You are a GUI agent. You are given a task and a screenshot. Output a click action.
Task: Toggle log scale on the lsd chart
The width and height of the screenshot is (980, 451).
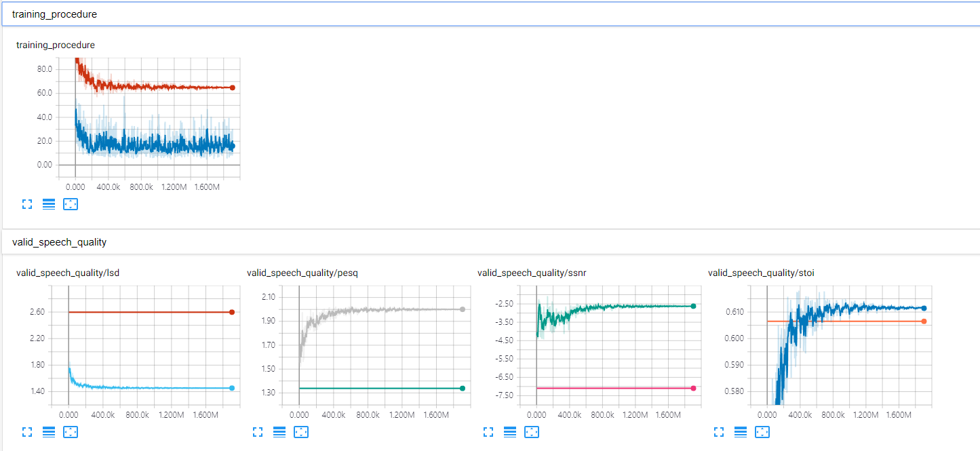pyautogui.click(x=48, y=431)
